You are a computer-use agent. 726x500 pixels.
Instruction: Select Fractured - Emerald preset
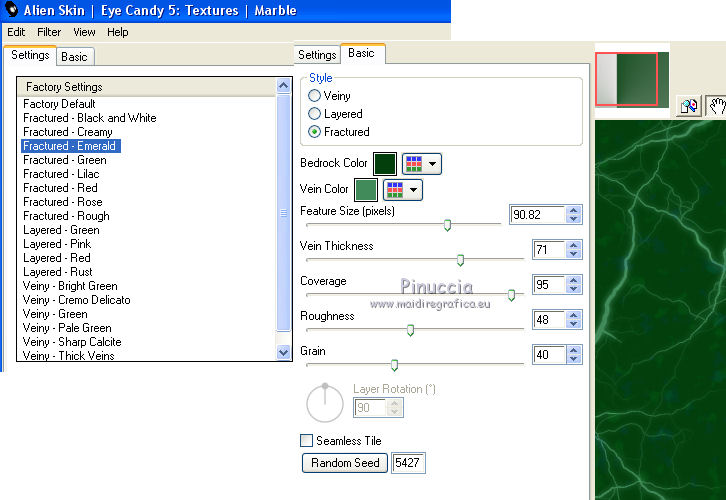70,146
